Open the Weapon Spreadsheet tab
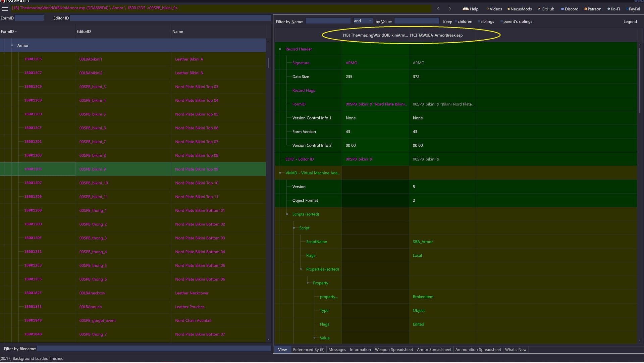644x363 pixels. 394,350
